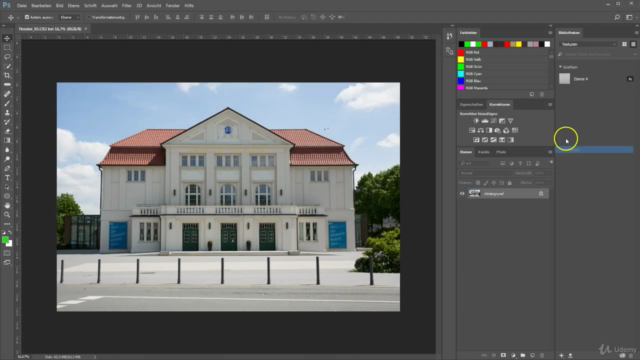Add a Photo Filter adjustment
This screenshot has width=640, height=360.
click(x=498, y=130)
